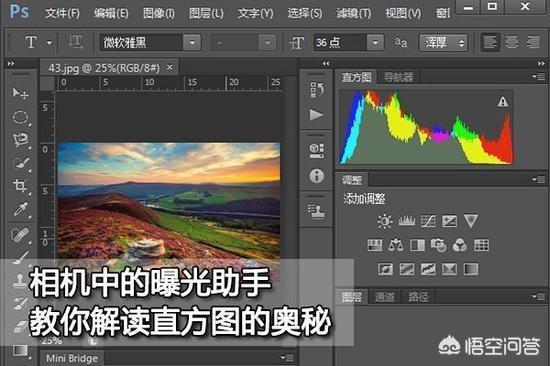Toggle center text alignment

(x=512, y=43)
